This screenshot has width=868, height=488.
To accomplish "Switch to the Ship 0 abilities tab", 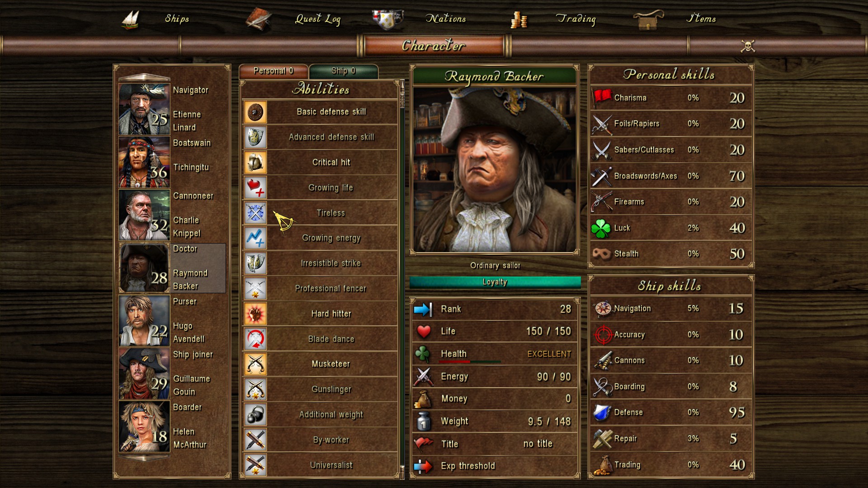I will coord(344,71).
